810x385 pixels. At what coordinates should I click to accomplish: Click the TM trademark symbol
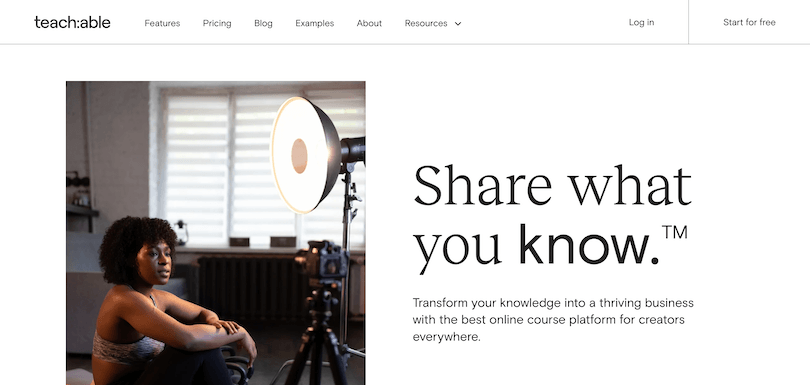675,233
